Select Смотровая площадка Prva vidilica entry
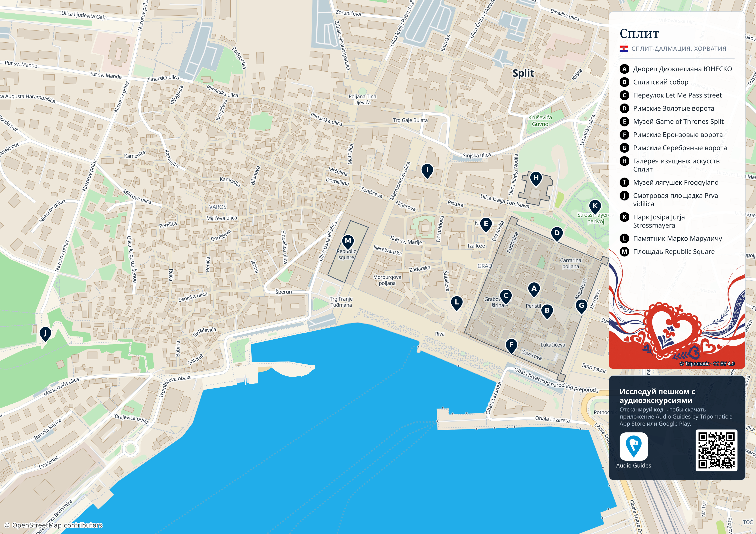 (x=675, y=200)
